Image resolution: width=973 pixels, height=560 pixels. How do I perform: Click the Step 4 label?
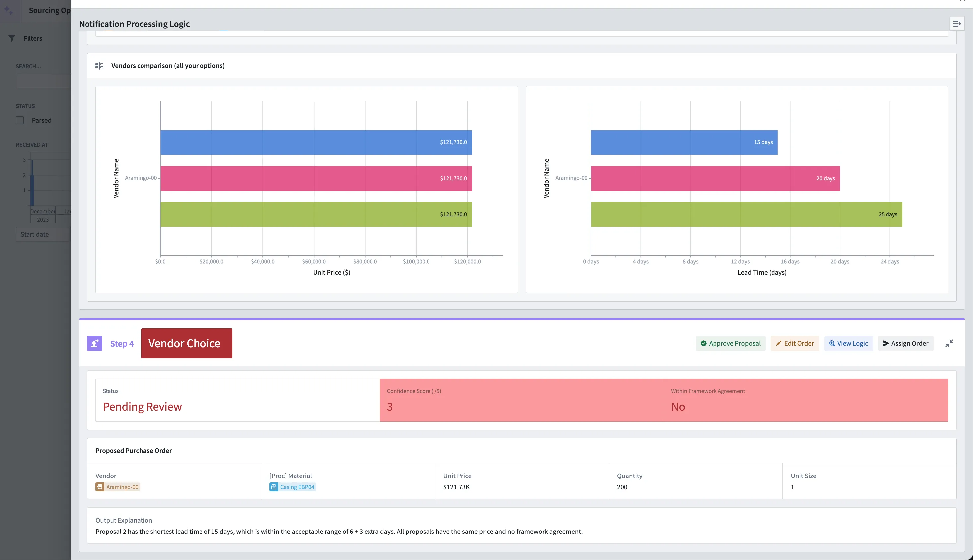point(122,344)
